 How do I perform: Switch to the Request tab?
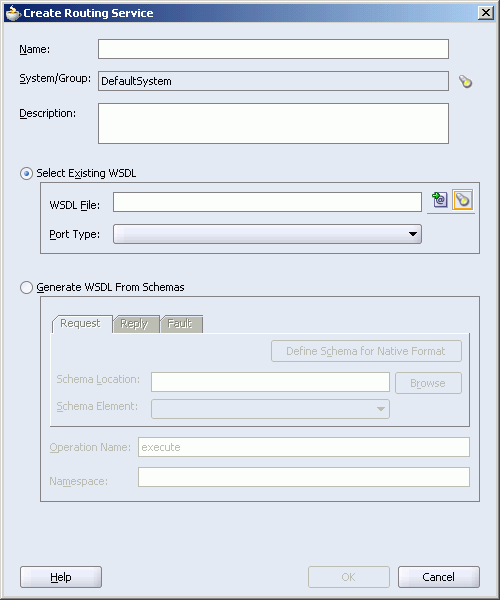(x=80, y=324)
